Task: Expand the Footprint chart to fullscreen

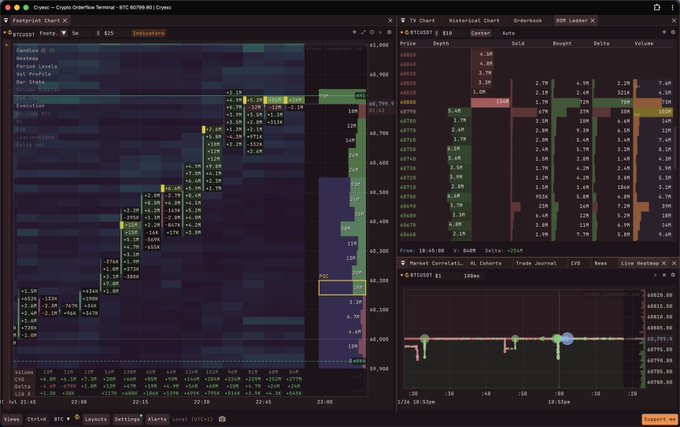Action: coord(363,32)
